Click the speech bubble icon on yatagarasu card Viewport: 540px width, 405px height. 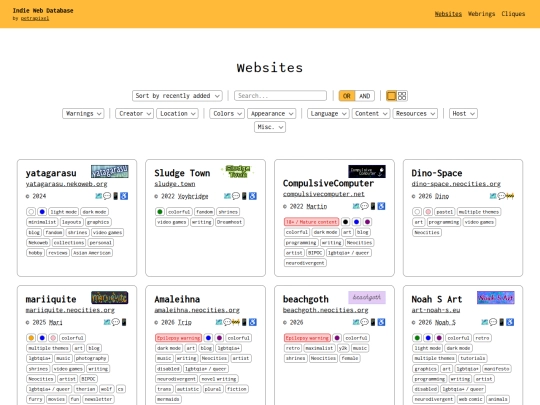coord(107,196)
